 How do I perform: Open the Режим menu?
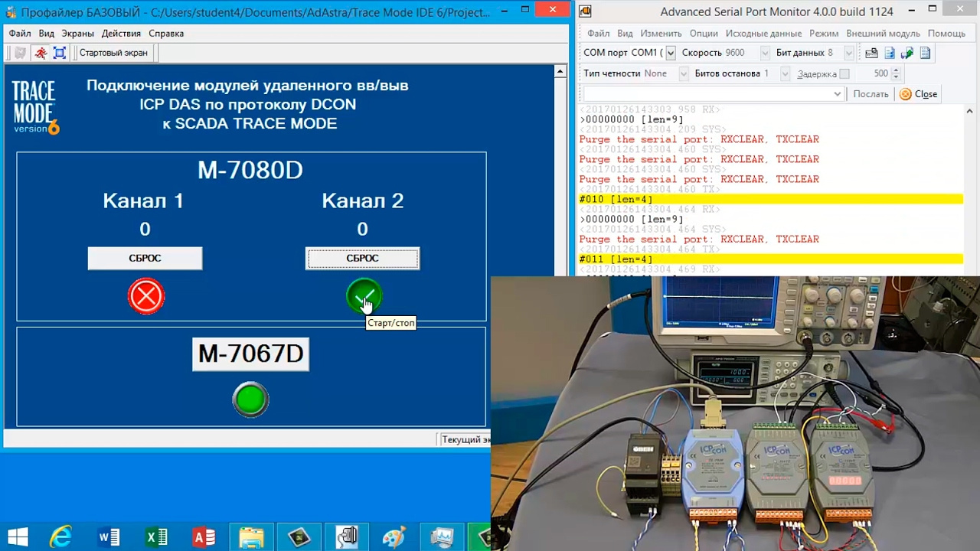click(x=824, y=34)
